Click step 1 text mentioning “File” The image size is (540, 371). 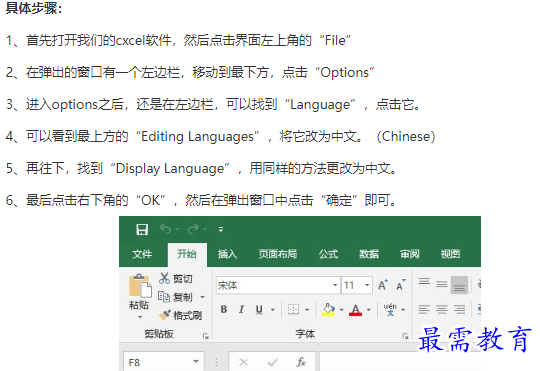coord(178,40)
